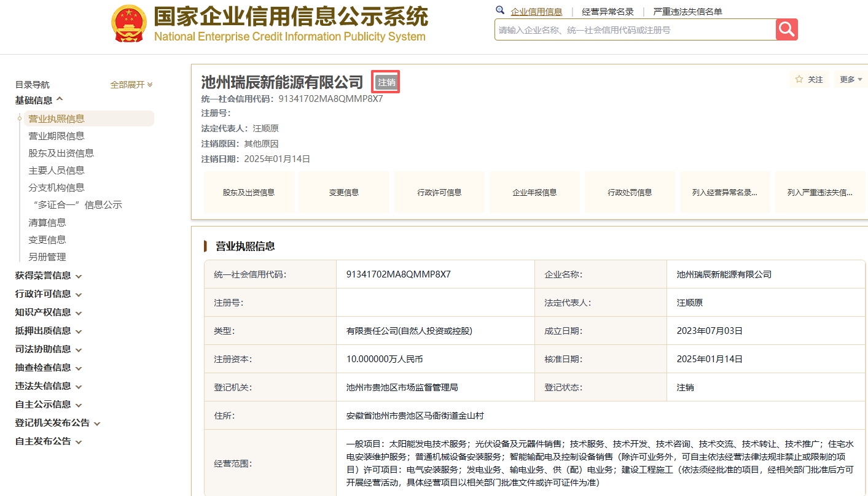
Task: Click the 关注 follow button
Action: click(x=809, y=79)
